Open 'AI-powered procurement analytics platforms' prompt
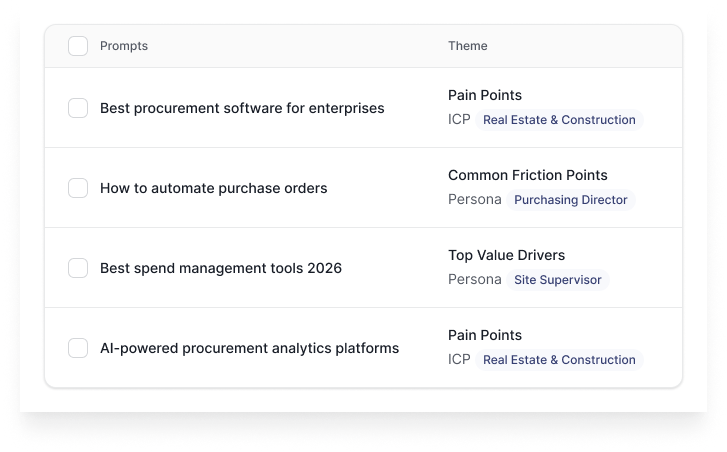Screen dimensions: 727x452 [249, 348]
